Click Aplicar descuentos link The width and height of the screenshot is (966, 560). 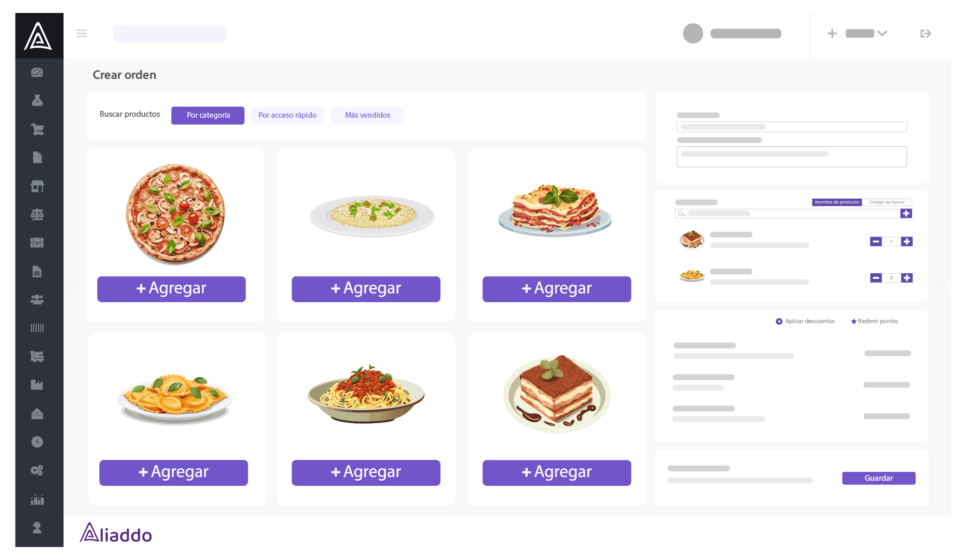(805, 321)
